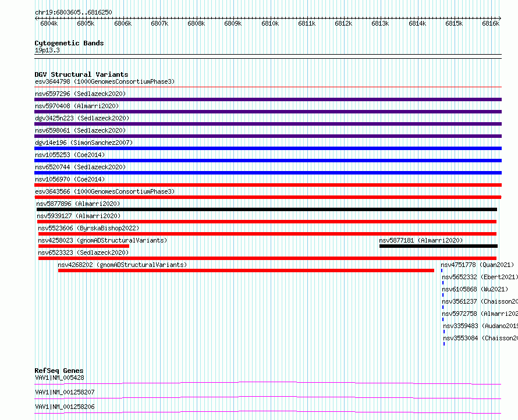Click small blue marker under nsv3553084
The height and width of the screenshot is (420, 518).
coord(444,344)
